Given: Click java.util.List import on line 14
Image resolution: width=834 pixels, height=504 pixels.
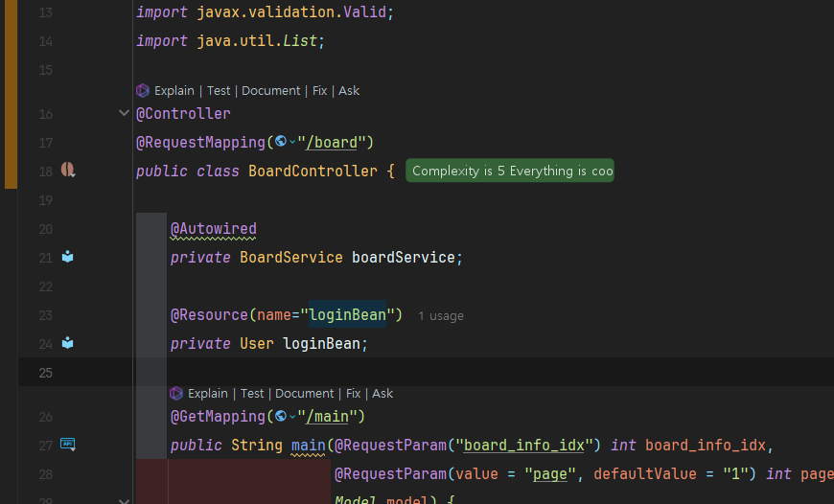Looking at the screenshot, I should tap(257, 41).
